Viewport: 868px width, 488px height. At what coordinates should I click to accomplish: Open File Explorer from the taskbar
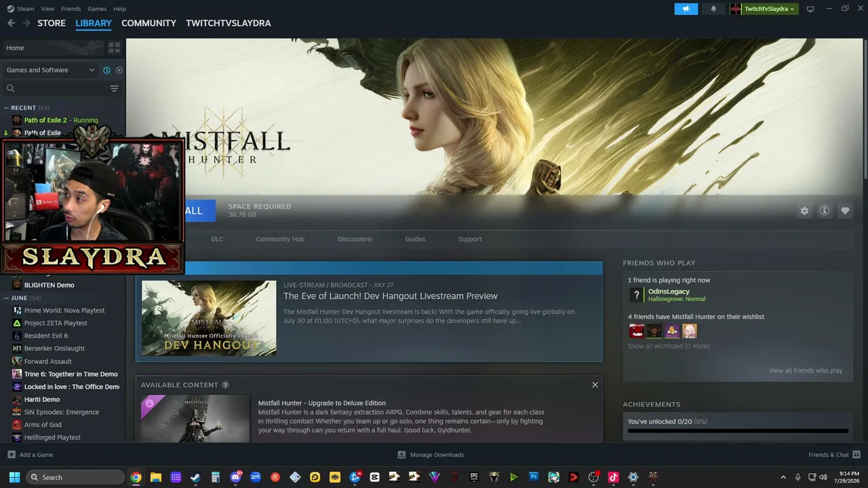[x=156, y=477]
